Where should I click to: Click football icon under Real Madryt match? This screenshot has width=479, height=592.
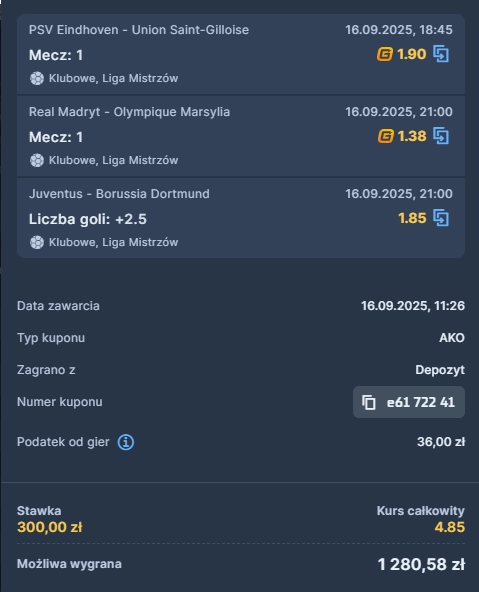(x=37, y=160)
